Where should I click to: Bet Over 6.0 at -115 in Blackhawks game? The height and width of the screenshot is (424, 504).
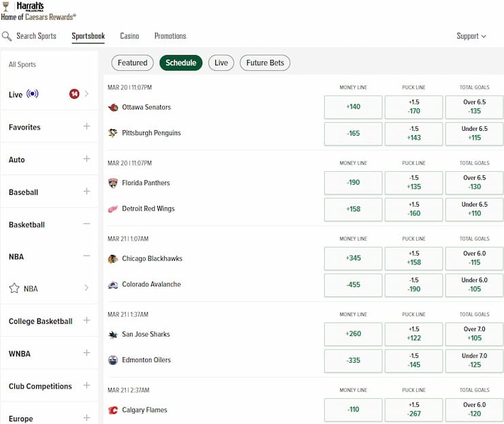(475, 258)
